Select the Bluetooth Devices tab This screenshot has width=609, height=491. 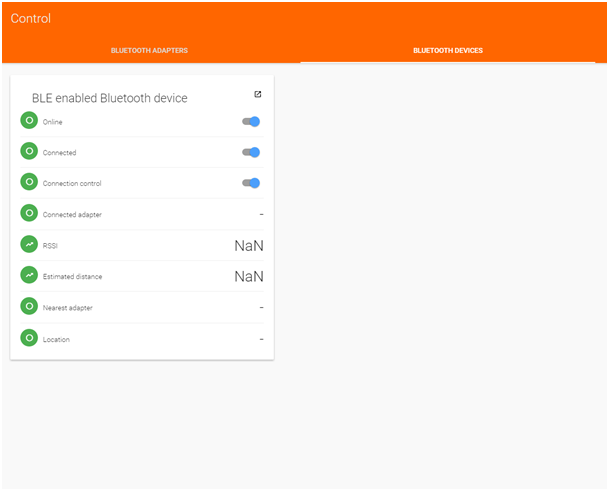(448, 50)
